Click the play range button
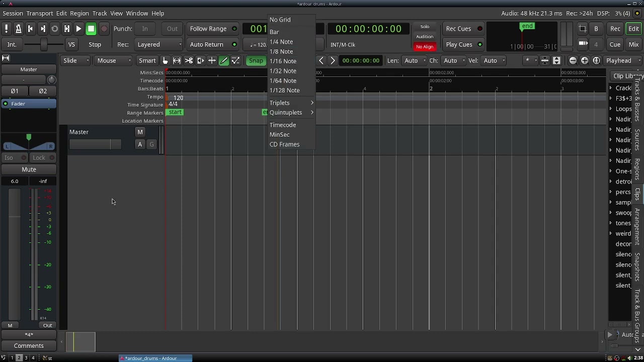Image resolution: width=644 pixels, height=362 pixels. click(x=66, y=29)
